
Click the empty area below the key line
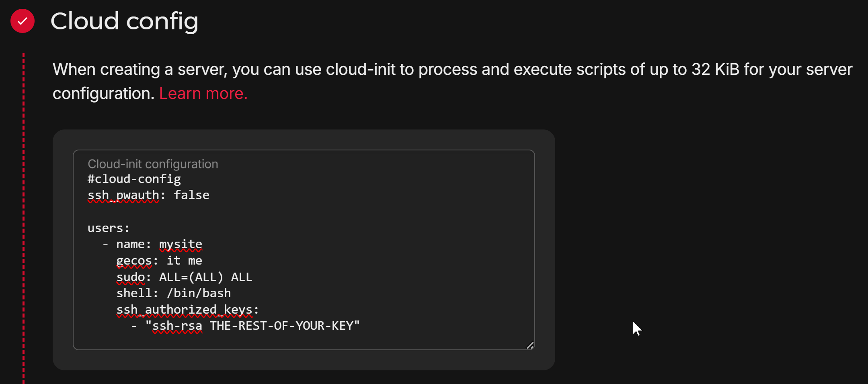(304, 340)
